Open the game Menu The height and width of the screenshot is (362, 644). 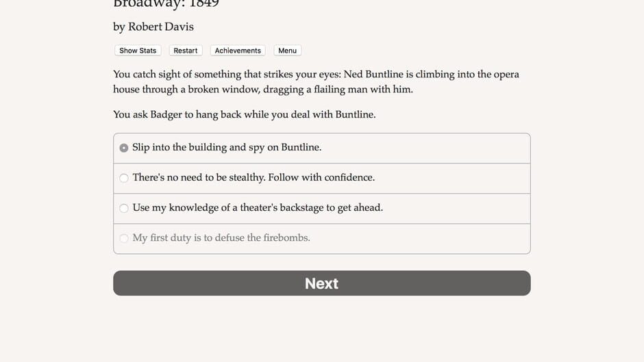287,51
